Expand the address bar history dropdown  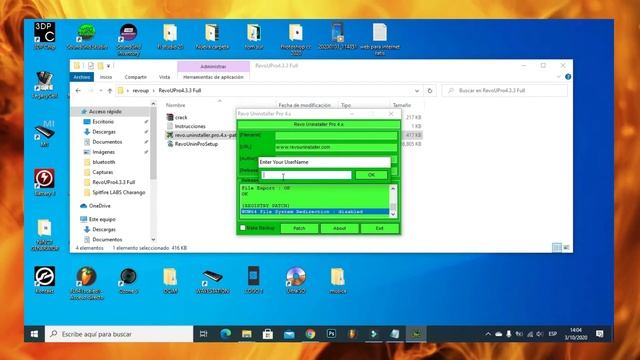416,91
